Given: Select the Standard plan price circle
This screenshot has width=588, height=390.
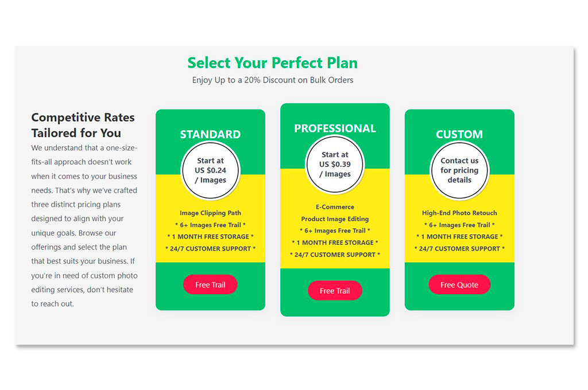Looking at the screenshot, I should tap(210, 170).
